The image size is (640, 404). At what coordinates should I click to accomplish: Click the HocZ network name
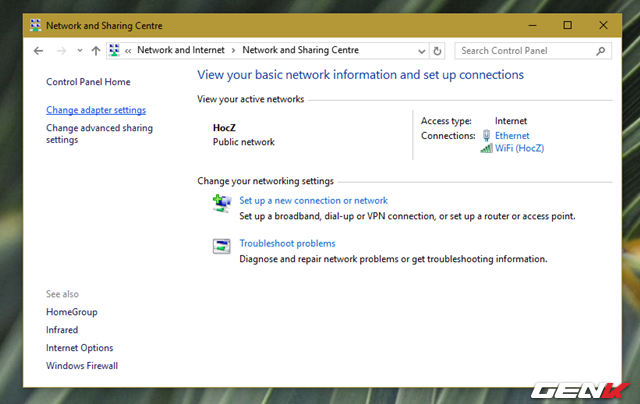coord(224,128)
